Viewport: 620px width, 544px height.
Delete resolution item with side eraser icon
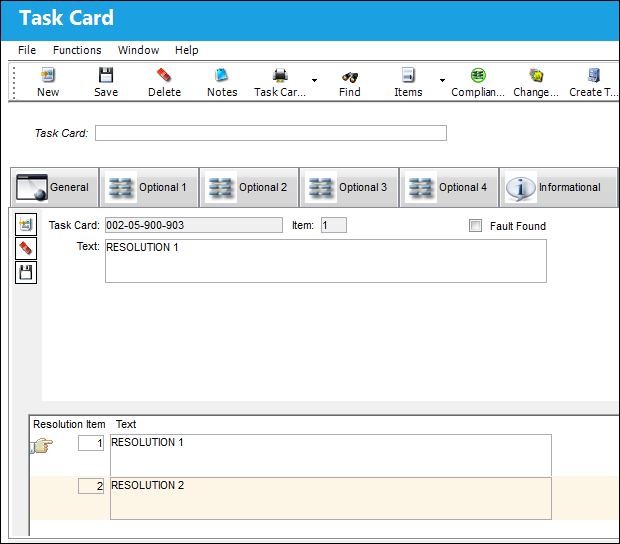click(26, 249)
